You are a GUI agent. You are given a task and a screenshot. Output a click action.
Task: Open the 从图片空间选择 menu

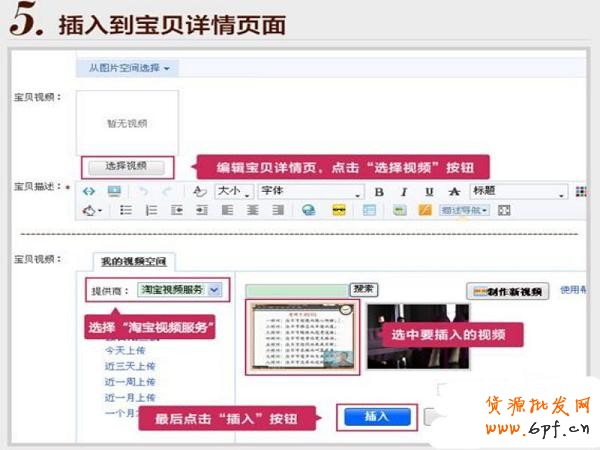click(128, 68)
